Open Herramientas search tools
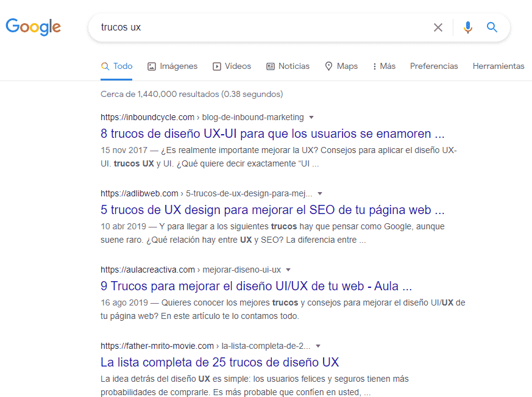 coord(498,66)
